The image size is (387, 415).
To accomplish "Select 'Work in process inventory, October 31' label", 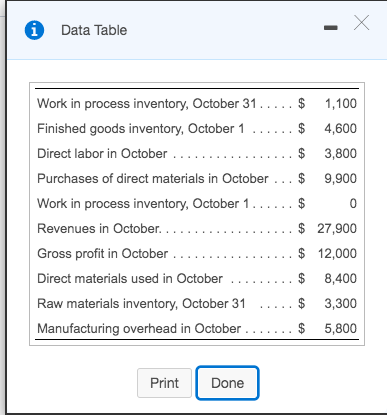I will point(147,104).
